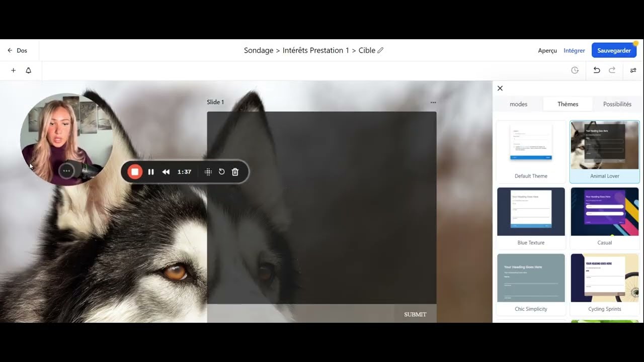
Task: Close the themes side panel
Action: click(500, 88)
